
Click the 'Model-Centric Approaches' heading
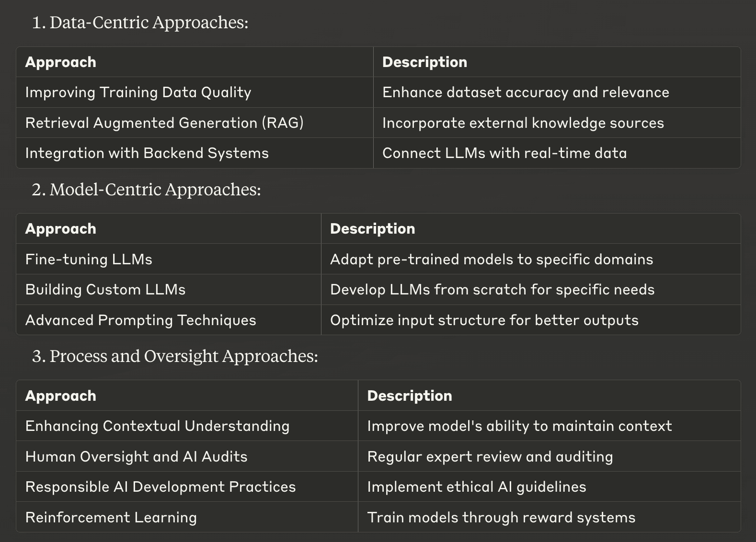155,190
